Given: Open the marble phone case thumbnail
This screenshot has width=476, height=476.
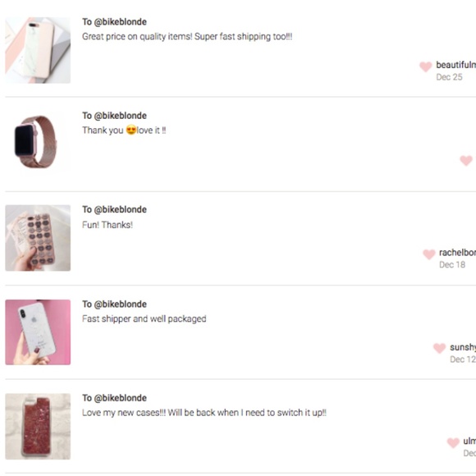Looking at the screenshot, I should [38, 50].
